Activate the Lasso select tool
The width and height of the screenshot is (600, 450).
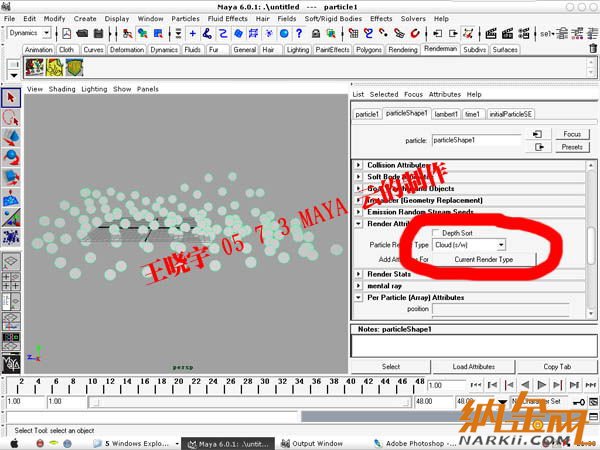(x=11, y=117)
